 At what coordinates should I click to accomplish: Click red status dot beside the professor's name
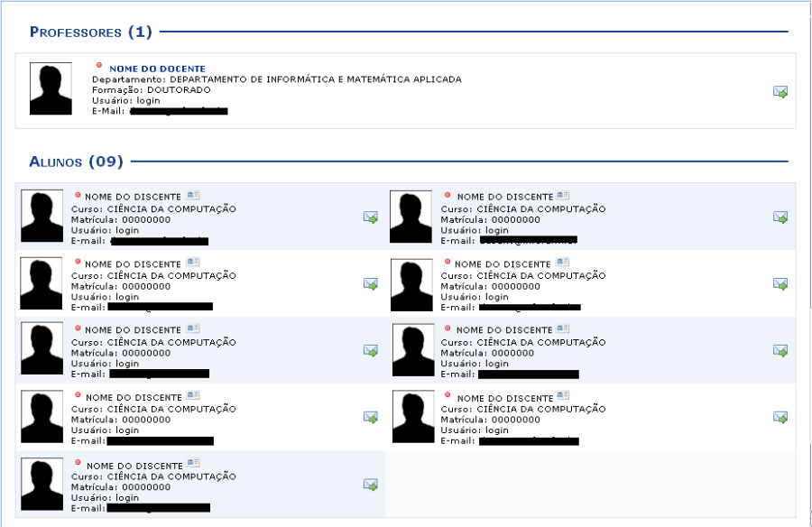99,66
